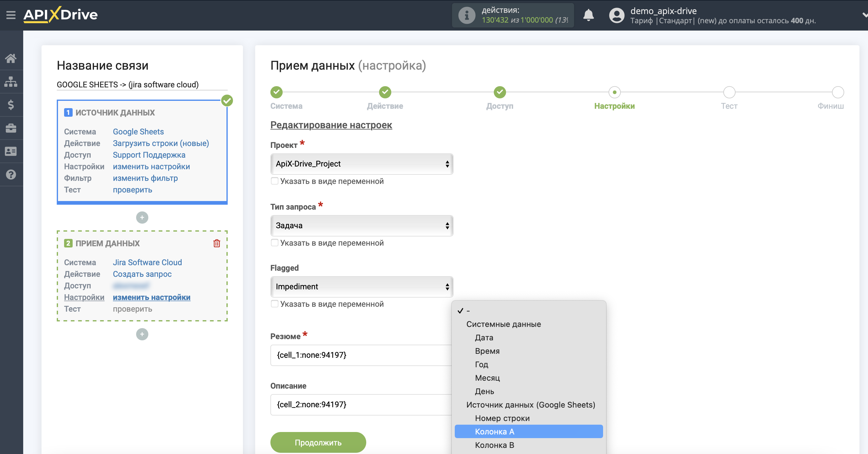Click the изменить фильтр link
Viewport: 868px width, 454px height.
(x=145, y=178)
